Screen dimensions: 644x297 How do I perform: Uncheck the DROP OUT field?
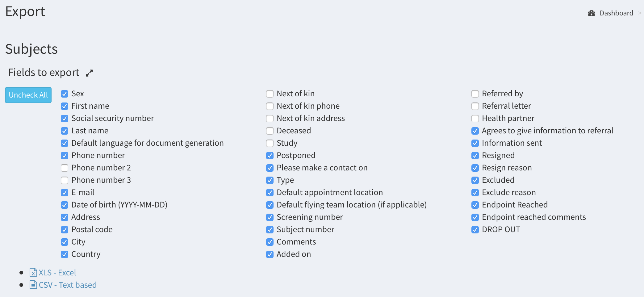pyautogui.click(x=475, y=230)
